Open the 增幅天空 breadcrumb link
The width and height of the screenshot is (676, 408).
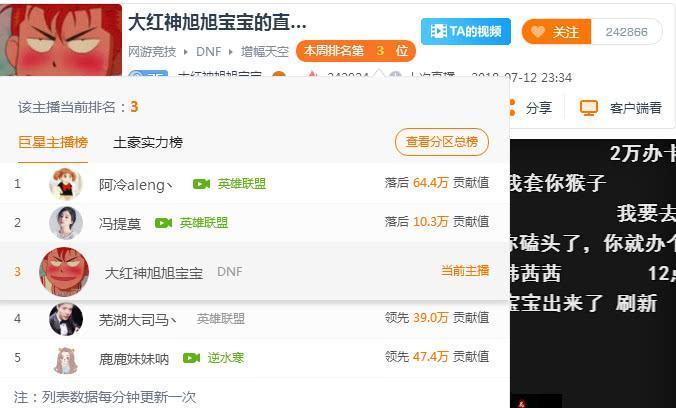[x=265, y=52]
